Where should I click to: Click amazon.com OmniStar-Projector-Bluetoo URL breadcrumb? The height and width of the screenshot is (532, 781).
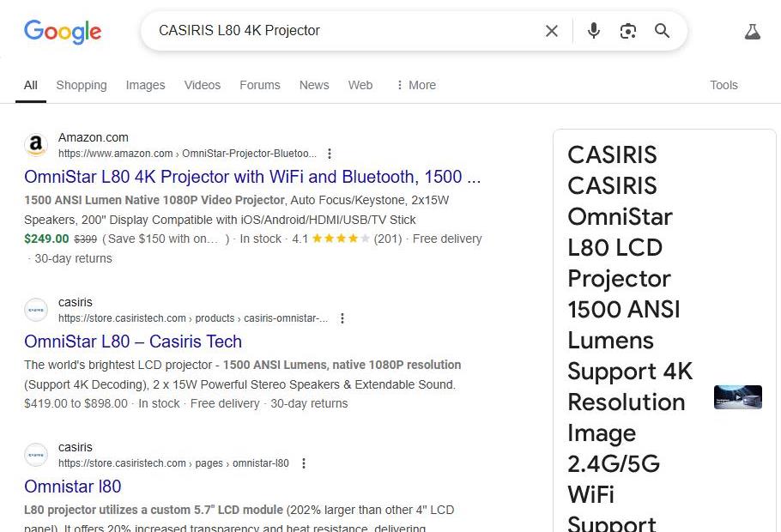[x=187, y=154]
